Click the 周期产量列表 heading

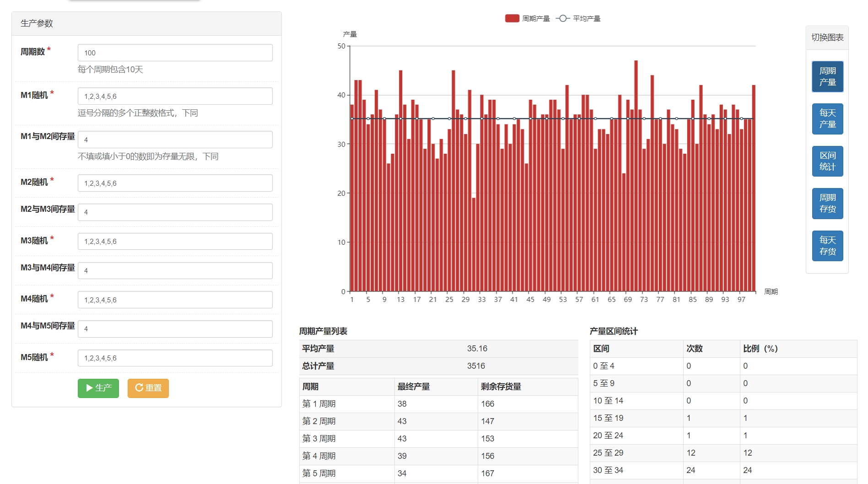[x=323, y=331]
